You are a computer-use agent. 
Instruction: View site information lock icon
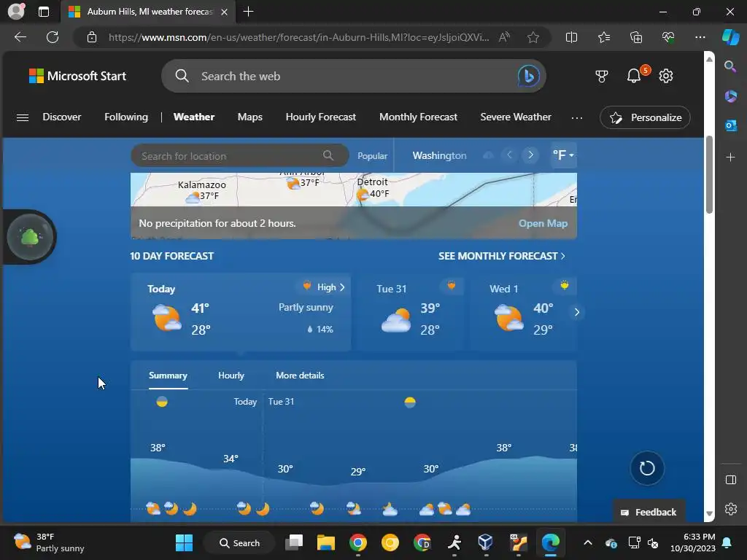92,37
